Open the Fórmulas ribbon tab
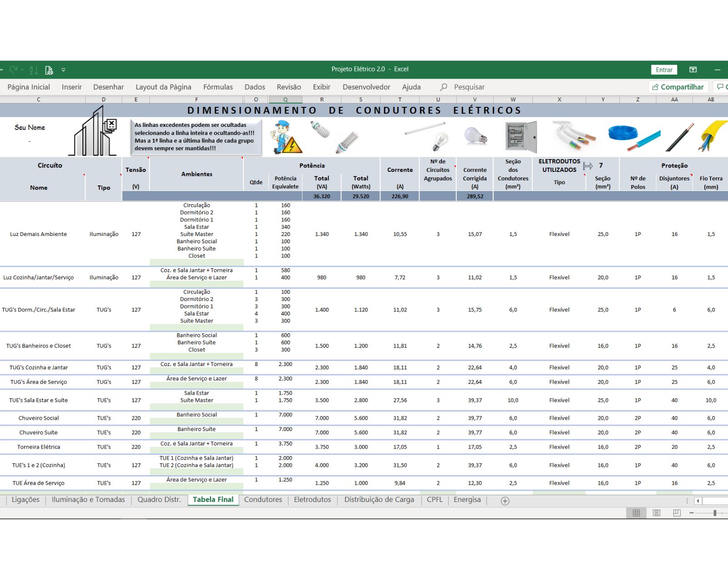 pyautogui.click(x=218, y=87)
